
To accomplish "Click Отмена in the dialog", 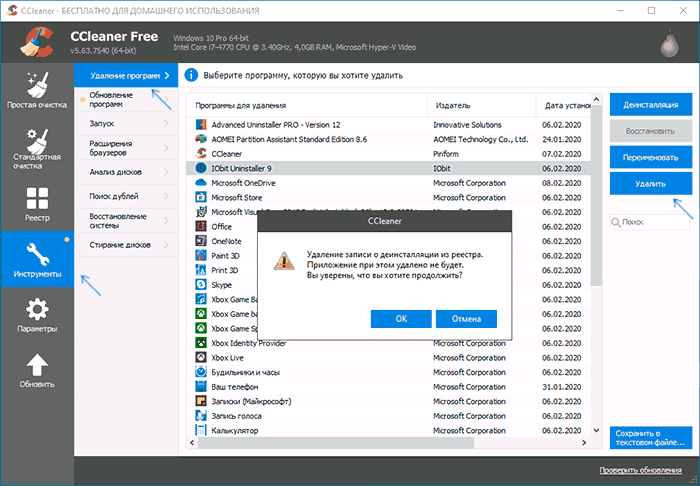I will [466, 319].
